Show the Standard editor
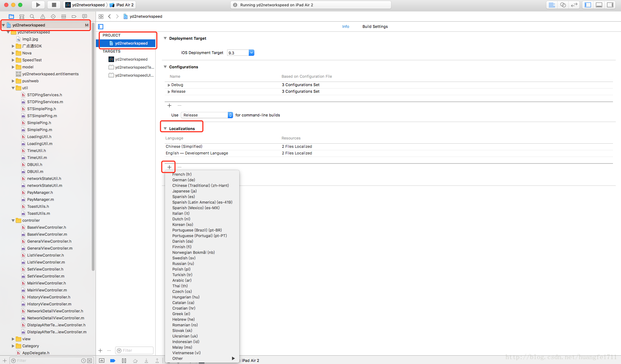 click(552, 5)
